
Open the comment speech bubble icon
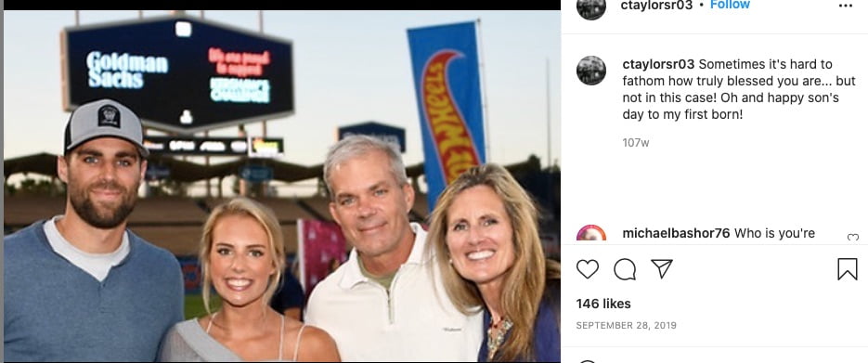(x=625, y=269)
